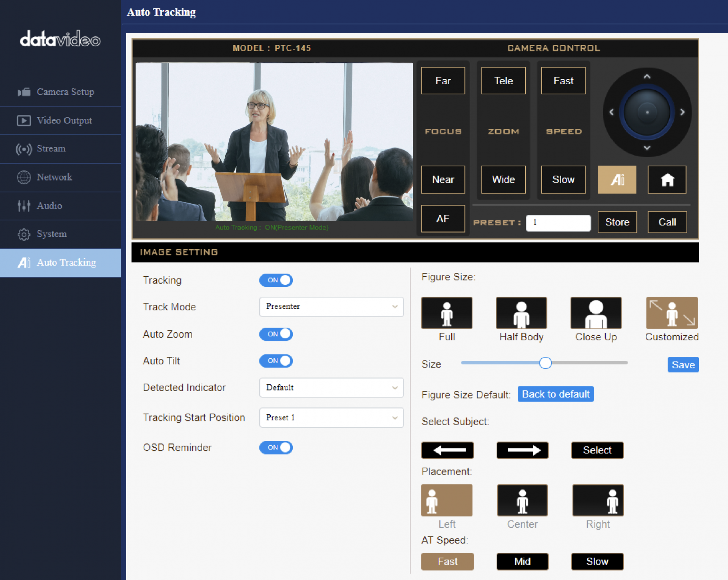This screenshot has width=728, height=580.
Task: Toggle the OSD Reminder switch
Action: [x=276, y=447]
